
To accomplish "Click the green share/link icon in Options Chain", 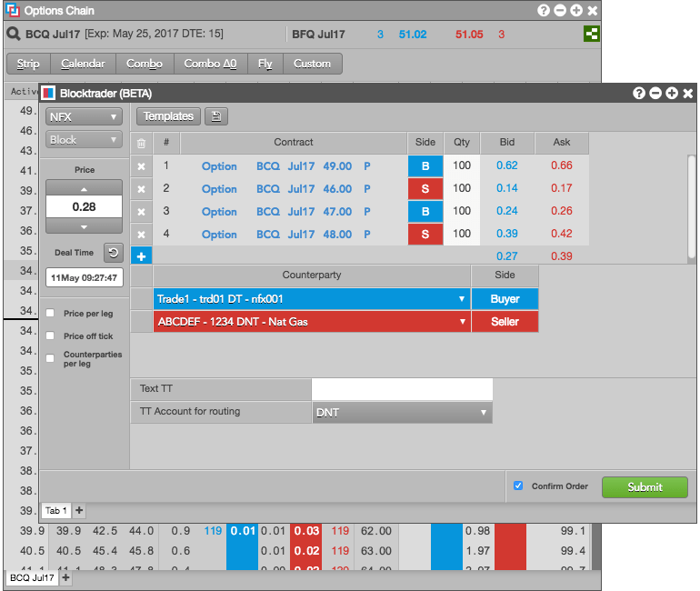I will tap(591, 34).
